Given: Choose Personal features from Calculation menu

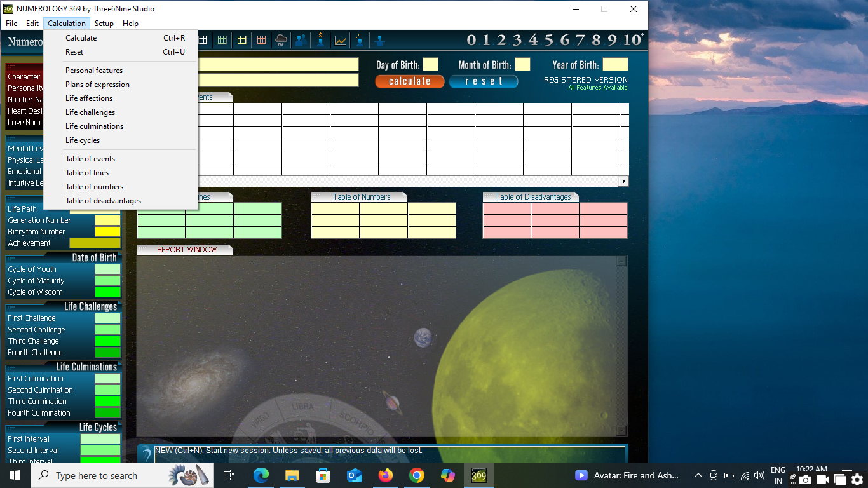Looking at the screenshot, I should (x=94, y=71).
